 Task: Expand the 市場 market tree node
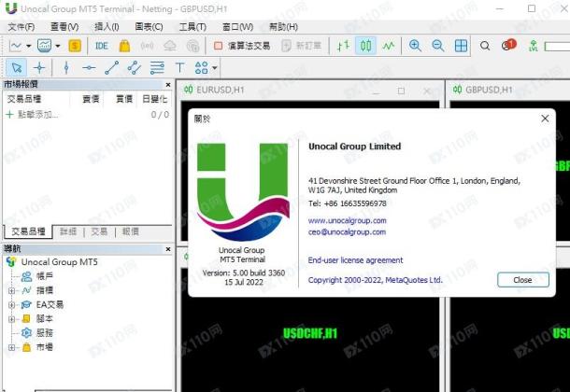(11, 347)
